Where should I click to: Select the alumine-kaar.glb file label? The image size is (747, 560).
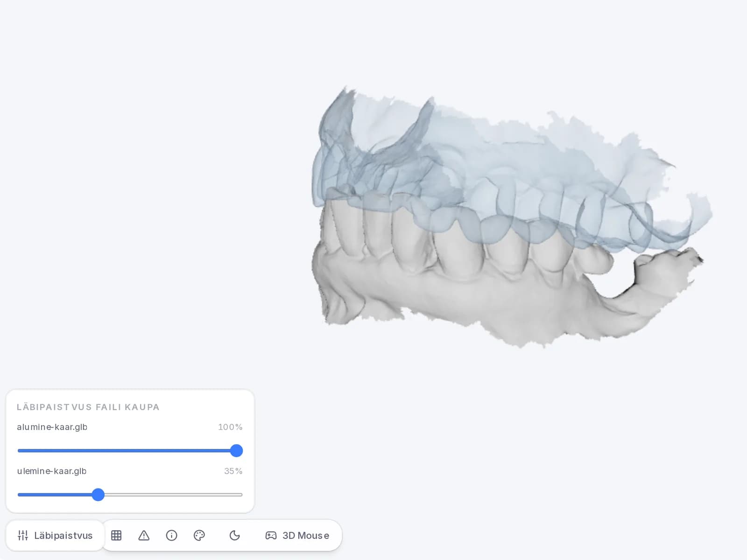tap(52, 427)
